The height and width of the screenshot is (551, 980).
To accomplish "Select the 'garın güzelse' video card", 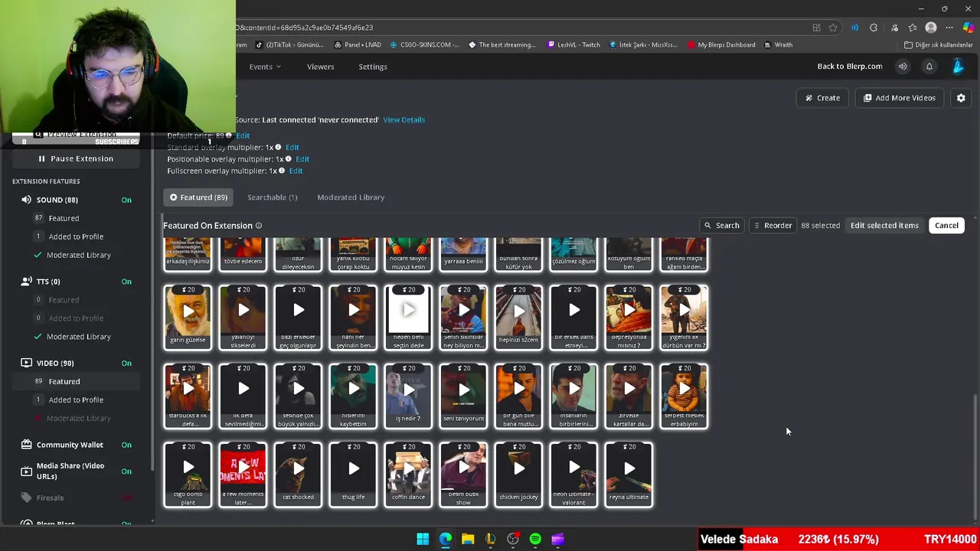I will point(188,318).
